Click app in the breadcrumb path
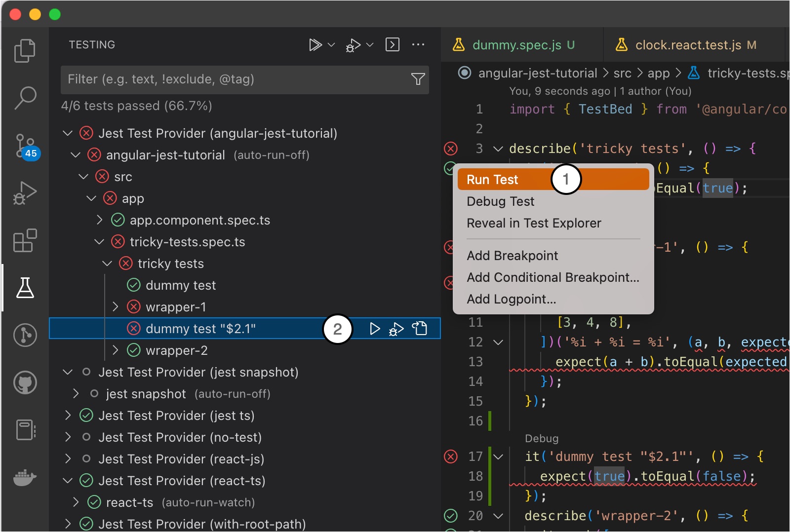This screenshot has width=790, height=532. click(659, 73)
